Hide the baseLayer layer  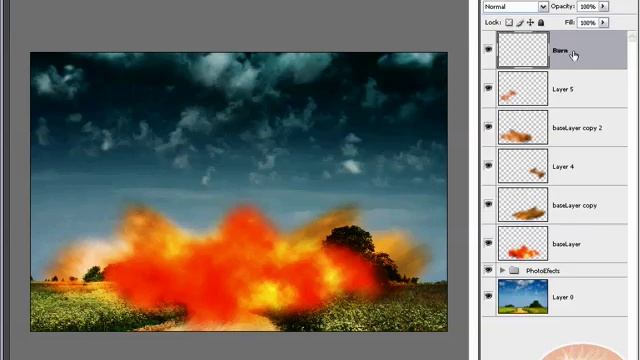coord(488,243)
